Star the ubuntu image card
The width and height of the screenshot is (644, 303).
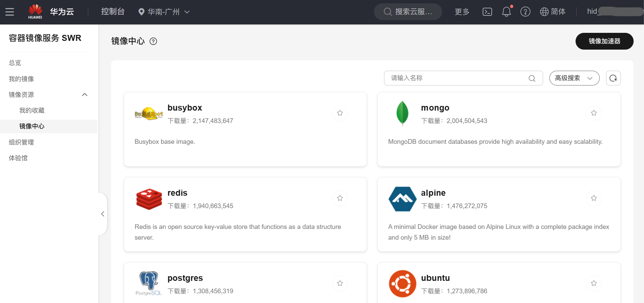(x=594, y=283)
